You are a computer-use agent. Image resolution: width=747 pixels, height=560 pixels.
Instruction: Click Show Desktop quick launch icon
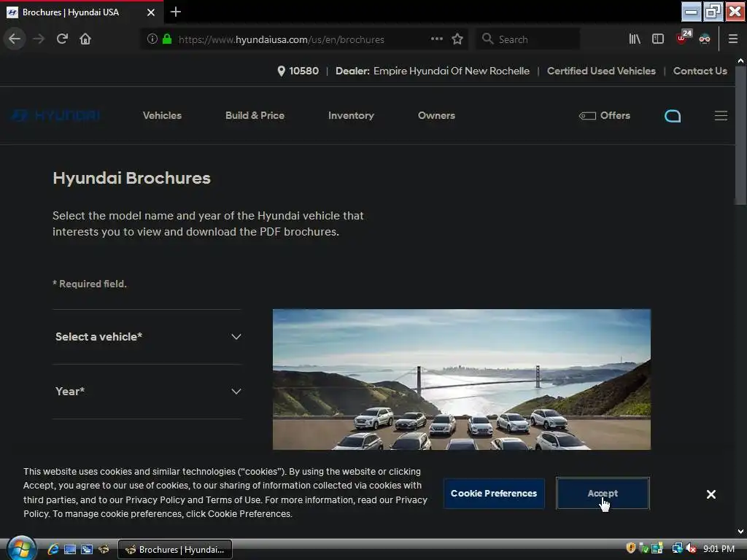pyautogui.click(x=70, y=549)
